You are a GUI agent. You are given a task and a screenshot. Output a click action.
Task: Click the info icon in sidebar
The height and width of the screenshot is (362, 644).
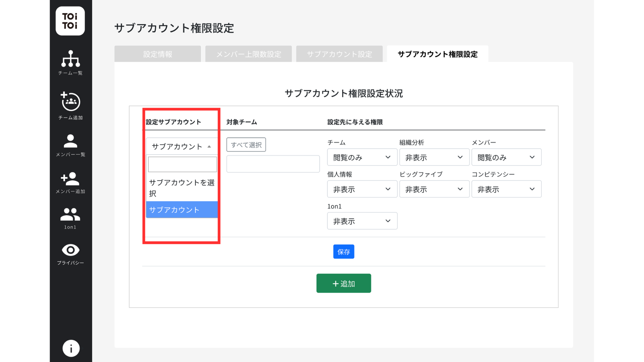71,349
